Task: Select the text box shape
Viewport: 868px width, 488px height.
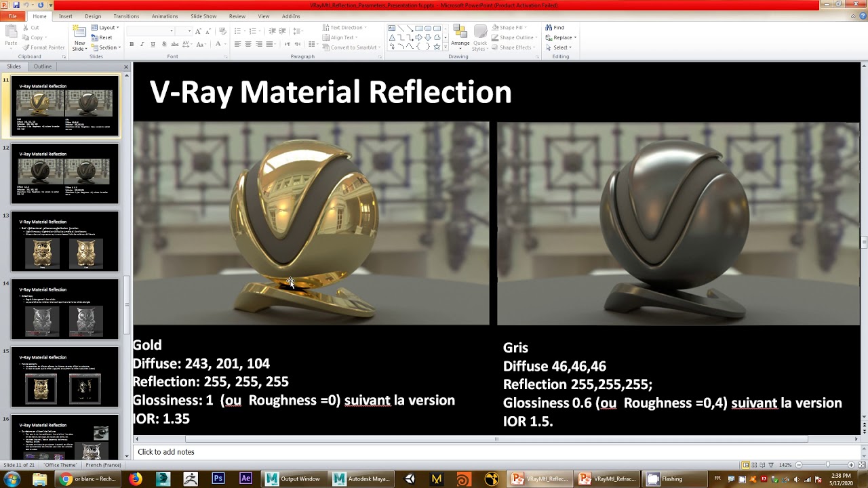Action: (391, 28)
